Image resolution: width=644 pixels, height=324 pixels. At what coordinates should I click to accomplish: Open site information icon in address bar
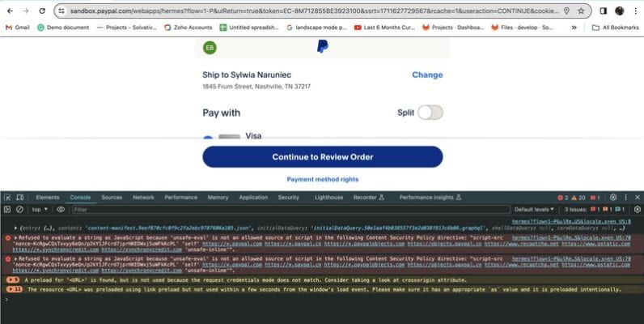point(61,11)
